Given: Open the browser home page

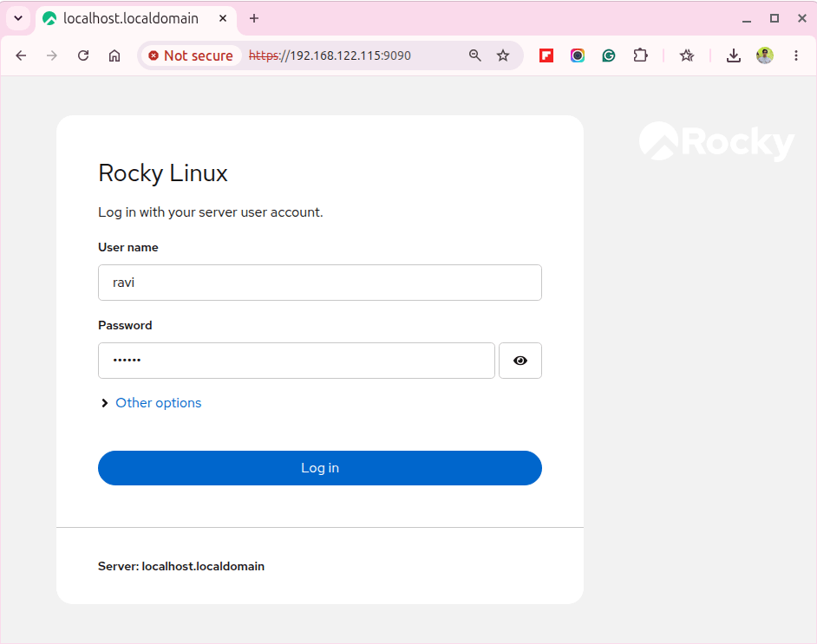Looking at the screenshot, I should point(114,55).
